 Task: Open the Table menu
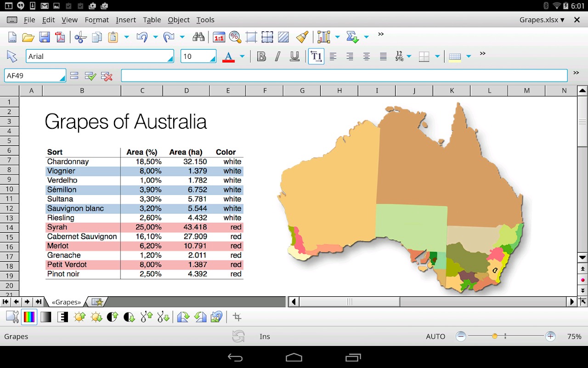[152, 20]
